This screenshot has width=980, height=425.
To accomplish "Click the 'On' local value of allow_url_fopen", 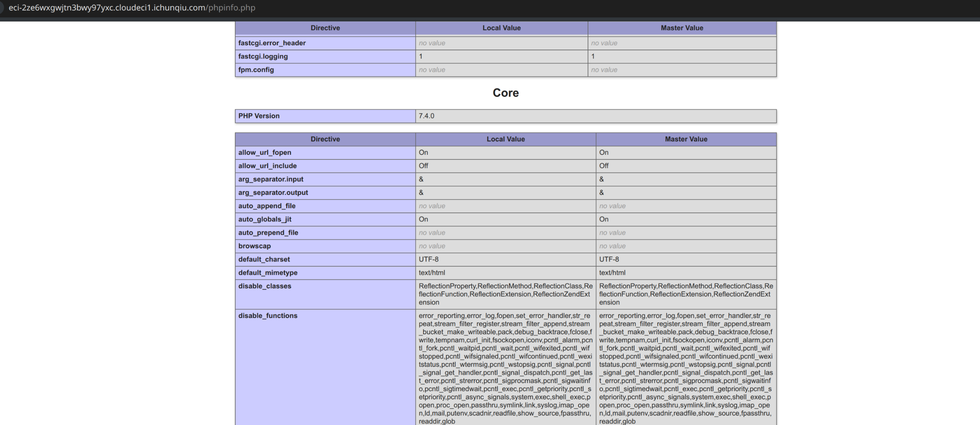I will point(424,153).
